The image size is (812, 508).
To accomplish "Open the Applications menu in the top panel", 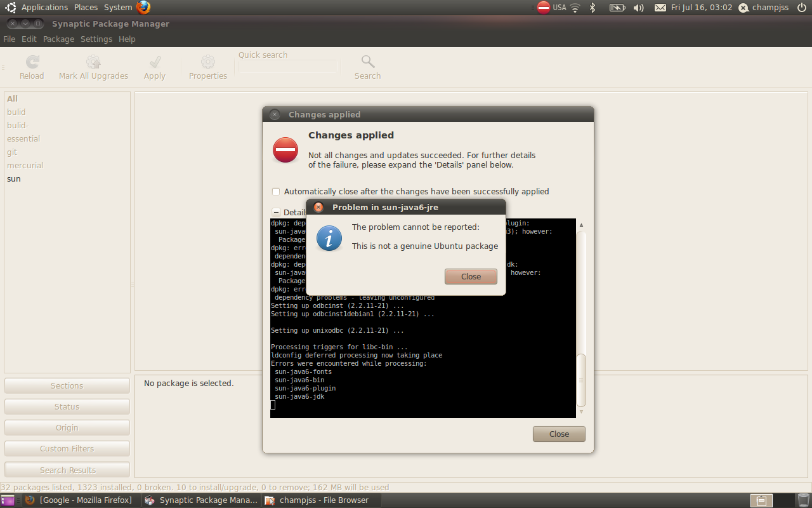I will pos(44,8).
